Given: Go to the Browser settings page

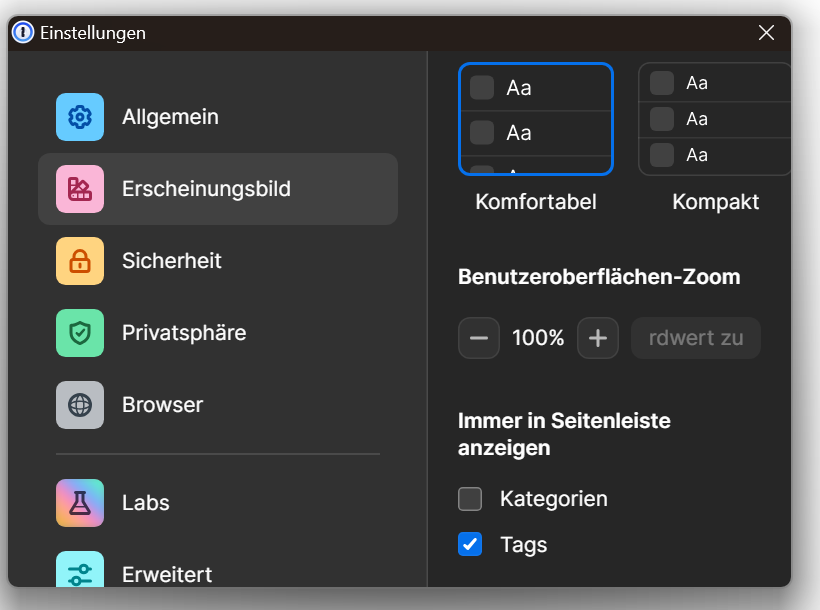Looking at the screenshot, I should 162,405.
